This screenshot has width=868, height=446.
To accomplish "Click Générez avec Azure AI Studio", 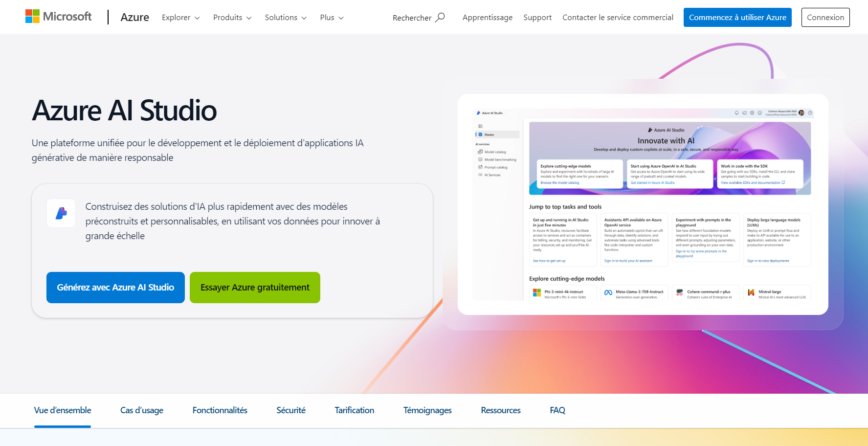I will (115, 288).
